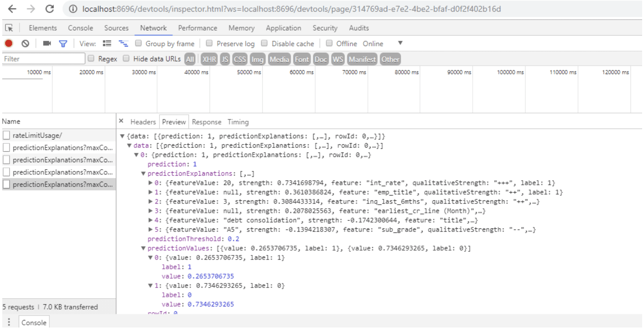The height and width of the screenshot is (329, 644).
Task: Click the predictionThreshold 0.2 line
Action: [x=193, y=239]
